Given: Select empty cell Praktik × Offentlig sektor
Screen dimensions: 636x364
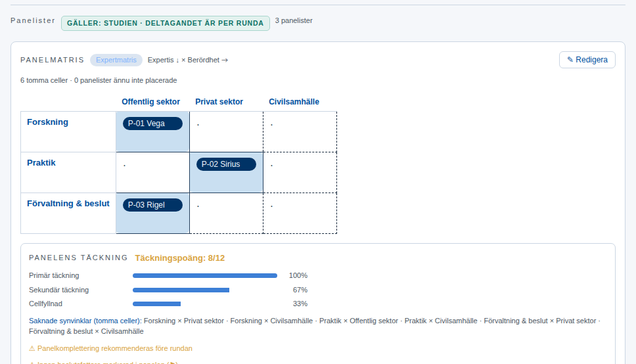Looking at the screenshot, I should [152, 172].
